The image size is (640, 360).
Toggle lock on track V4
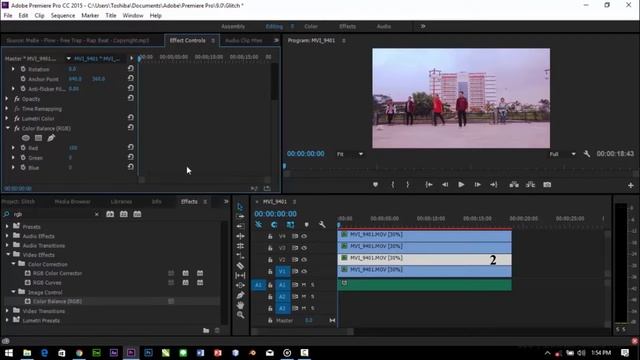(x=270, y=236)
